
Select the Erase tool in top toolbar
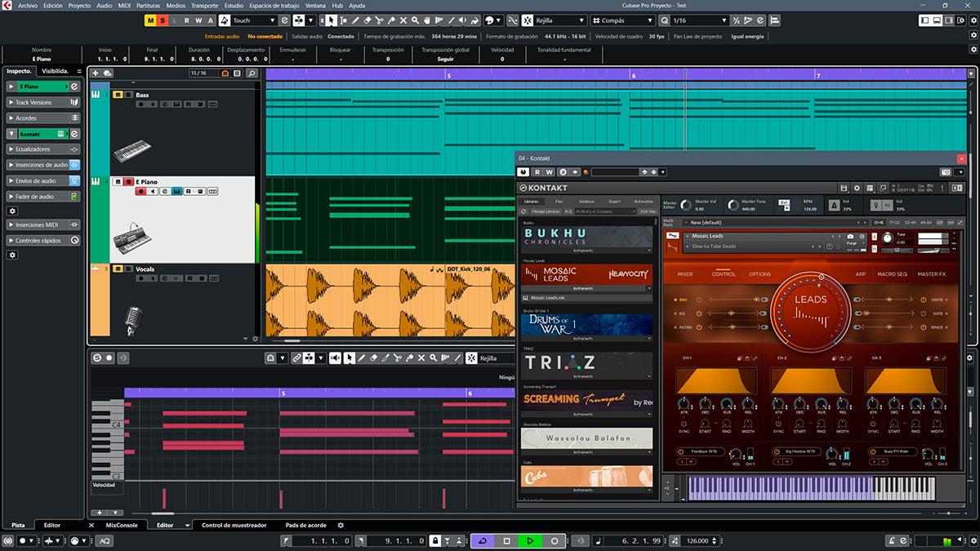click(x=367, y=20)
